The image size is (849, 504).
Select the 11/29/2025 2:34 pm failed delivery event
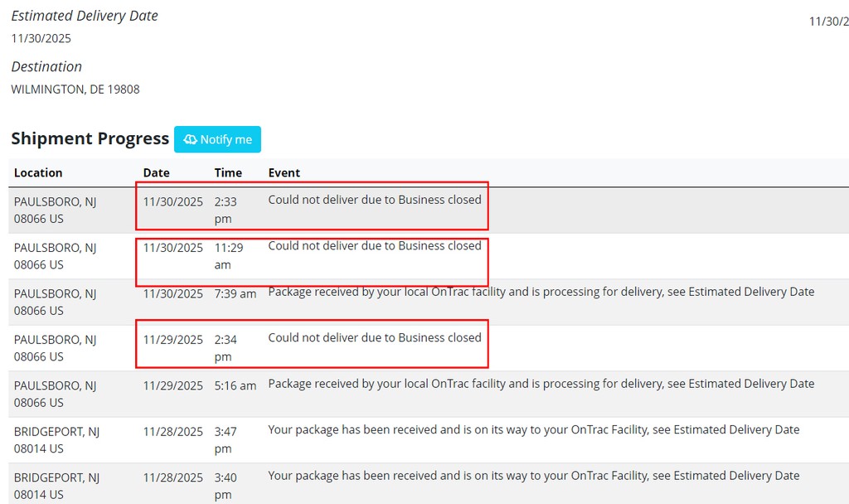coord(375,338)
